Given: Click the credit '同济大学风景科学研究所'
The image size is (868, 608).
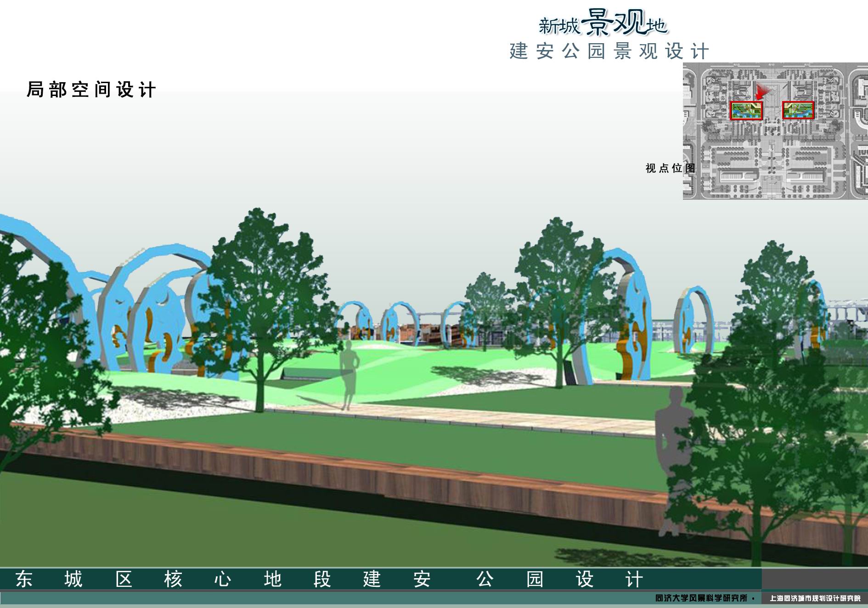Looking at the screenshot, I should [701, 598].
